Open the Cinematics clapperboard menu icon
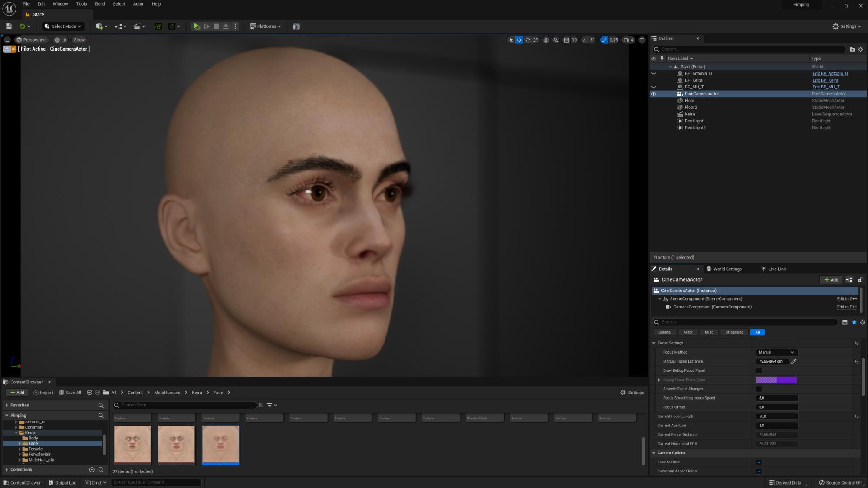The image size is (868, 488). [x=139, y=26]
